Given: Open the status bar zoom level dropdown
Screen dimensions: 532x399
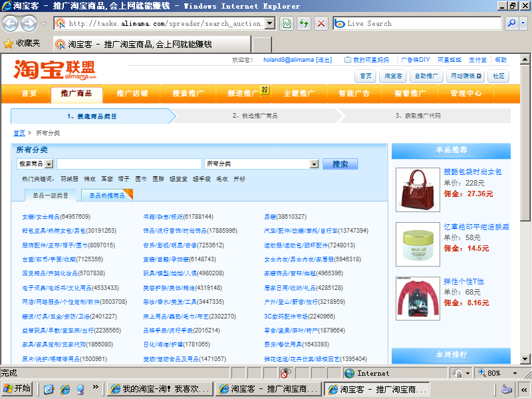Looking at the screenshot, I should [x=515, y=373].
